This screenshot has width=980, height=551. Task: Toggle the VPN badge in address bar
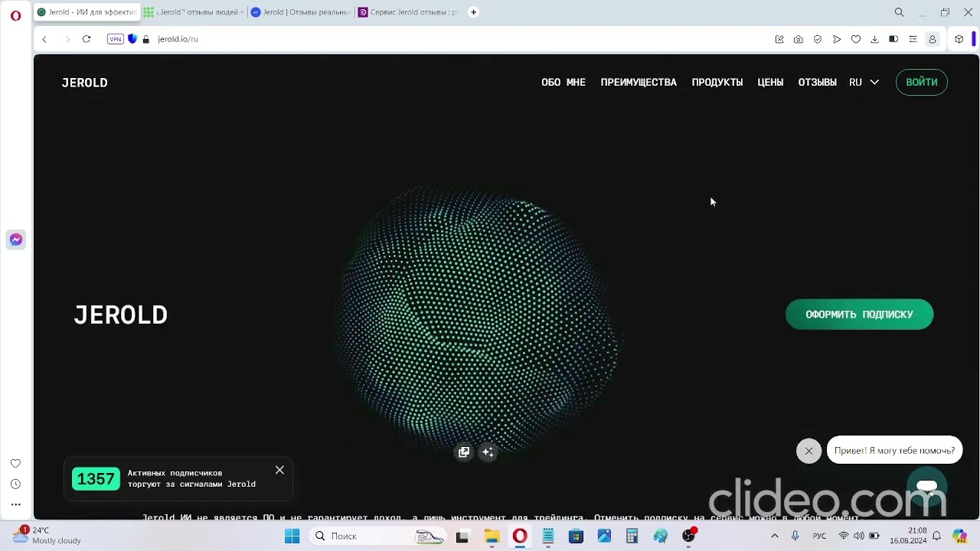pyautogui.click(x=116, y=39)
